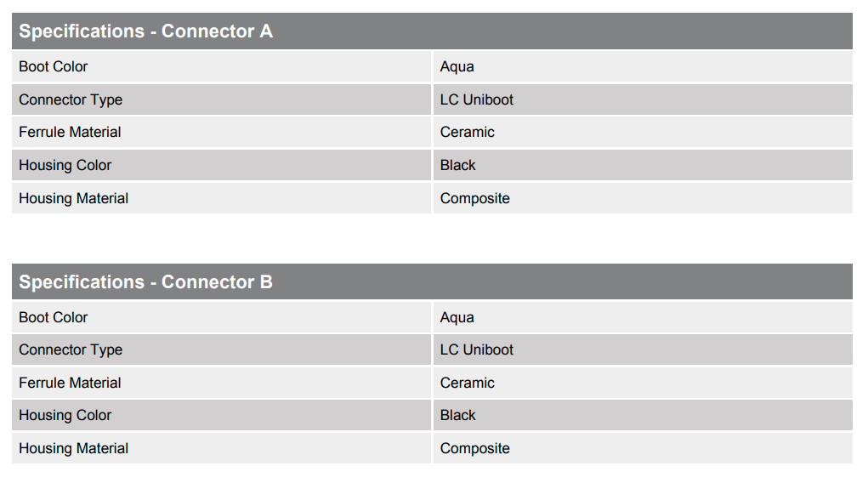Click Housing Material label in Connector A table
Screen dimensions: 868x483
[x=73, y=198]
